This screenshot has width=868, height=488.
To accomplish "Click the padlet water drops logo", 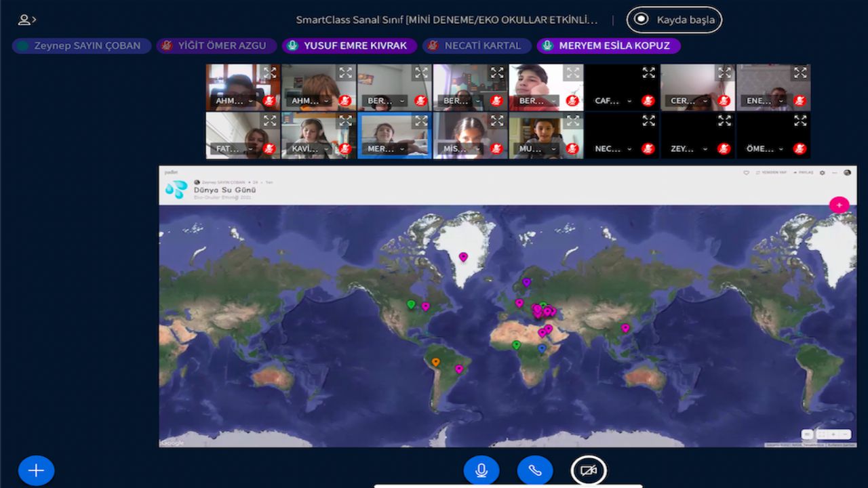I will [176, 189].
